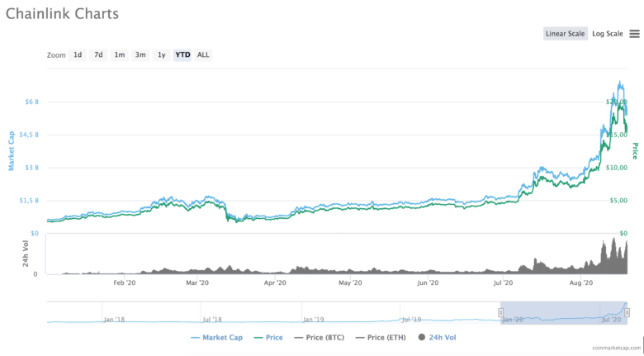Click the $5,00 price axis label
This screenshot has width=644, height=356.
[x=618, y=201]
